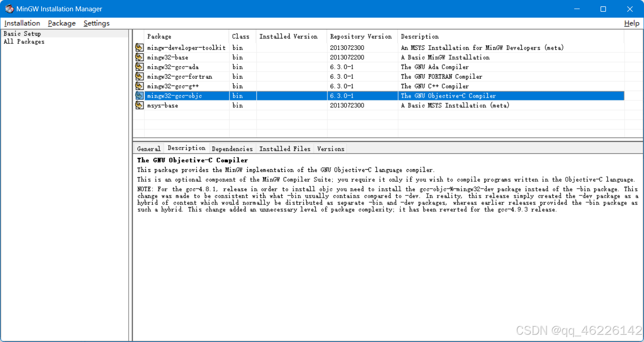Click the mingw32-gcc-ada package checkbox icon
Image resolution: width=644 pixels, height=342 pixels.
click(x=139, y=67)
